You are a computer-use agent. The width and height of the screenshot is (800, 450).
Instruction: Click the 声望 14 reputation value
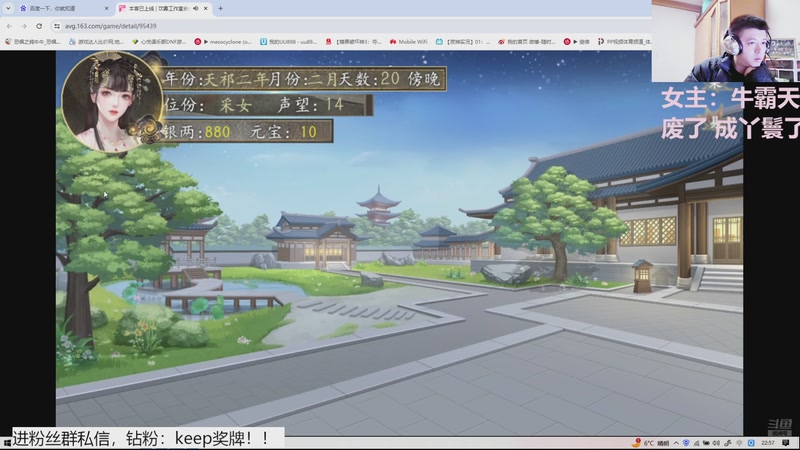click(311, 105)
